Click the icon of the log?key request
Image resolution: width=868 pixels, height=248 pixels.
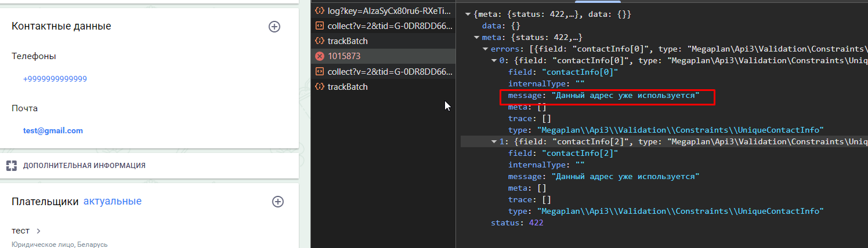point(319,11)
